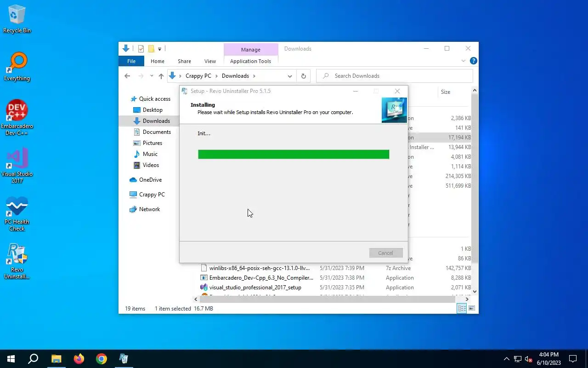Click the muted volume tray icon

(x=529, y=359)
